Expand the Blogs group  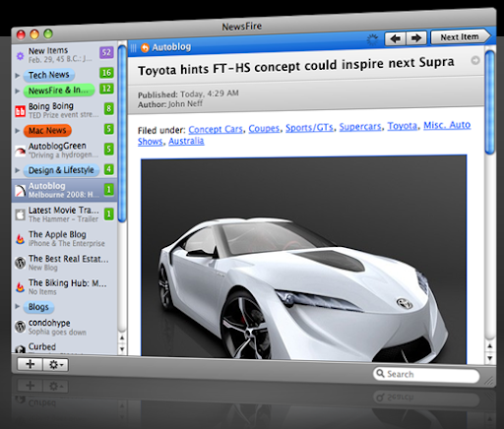click(18, 306)
